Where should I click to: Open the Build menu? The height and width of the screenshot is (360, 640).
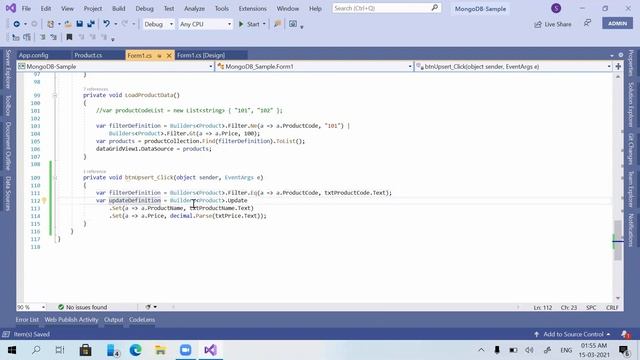click(x=118, y=8)
